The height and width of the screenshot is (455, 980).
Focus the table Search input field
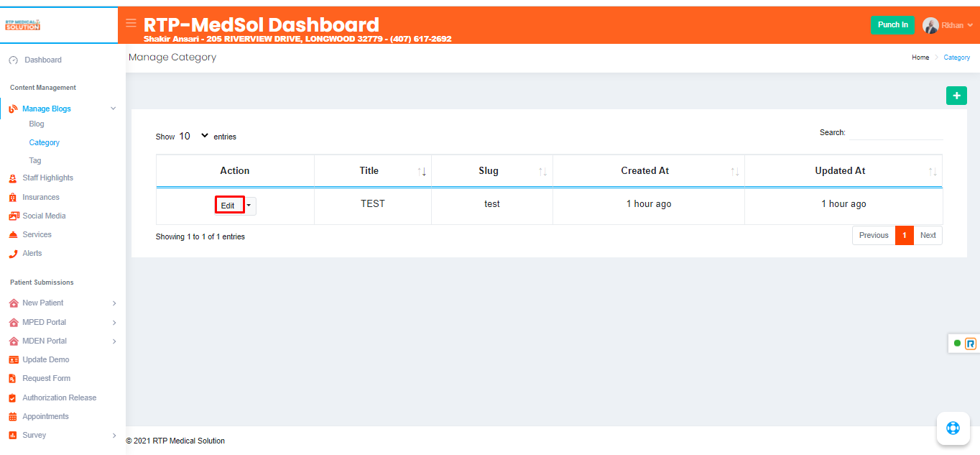(x=896, y=133)
